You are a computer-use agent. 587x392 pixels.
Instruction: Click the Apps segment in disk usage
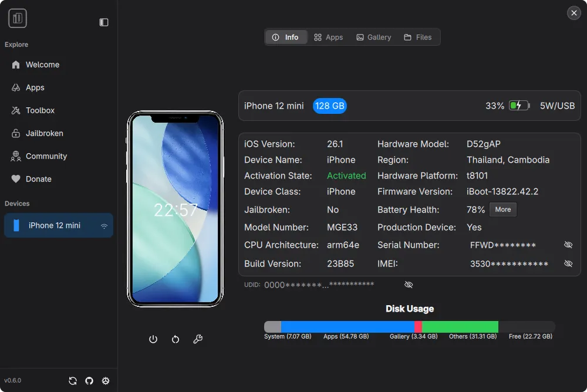click(x=348, y=327)
